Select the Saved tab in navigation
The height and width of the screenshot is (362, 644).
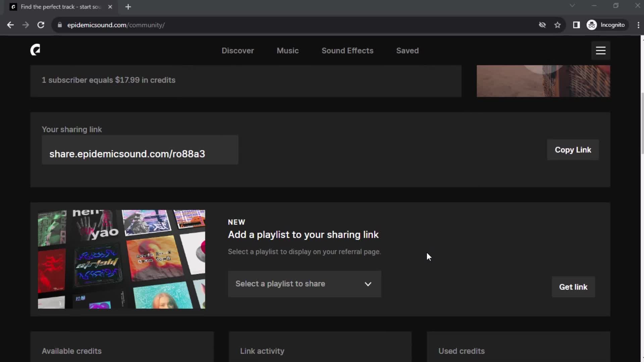(408, 50)
